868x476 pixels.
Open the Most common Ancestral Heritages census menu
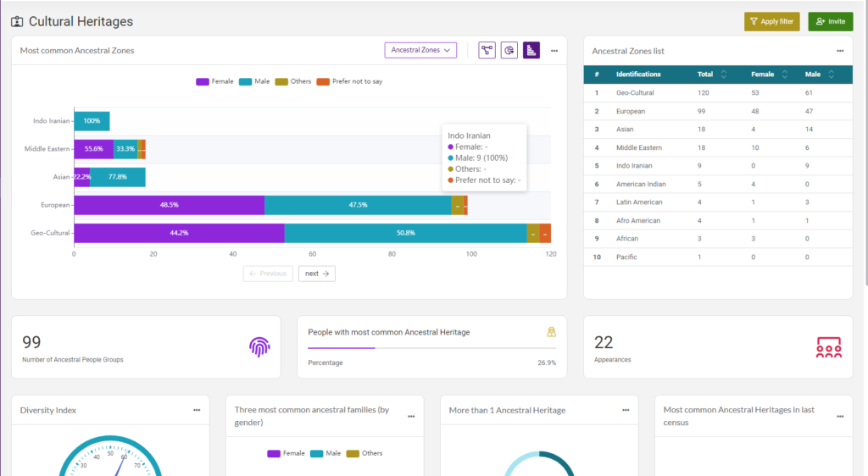coord(840,417)
